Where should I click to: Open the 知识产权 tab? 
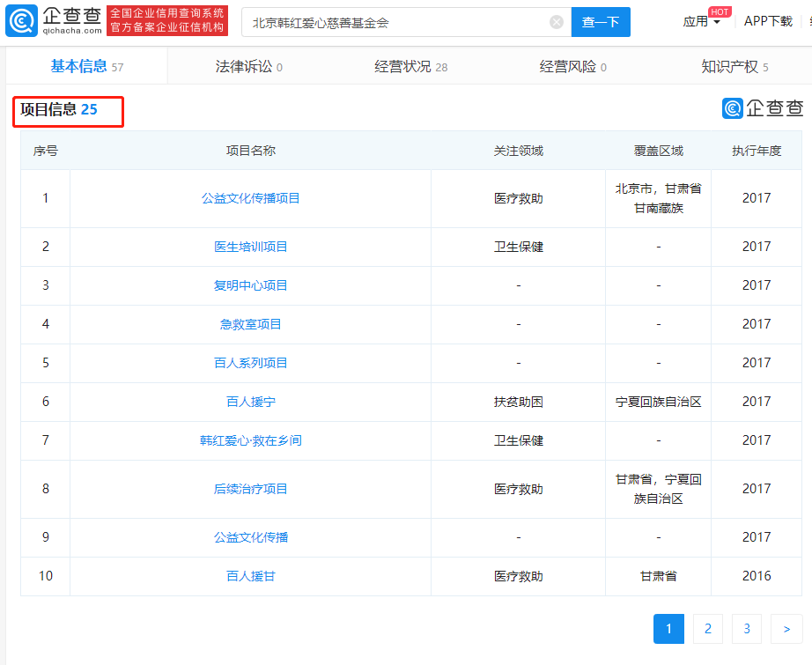point(731,65)
